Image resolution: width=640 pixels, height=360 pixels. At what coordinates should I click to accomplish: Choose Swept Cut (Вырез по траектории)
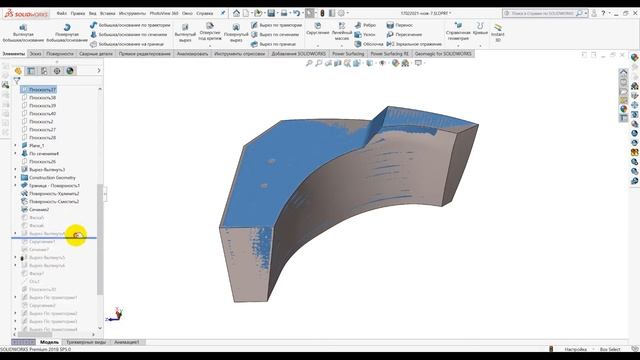point(276,25)
